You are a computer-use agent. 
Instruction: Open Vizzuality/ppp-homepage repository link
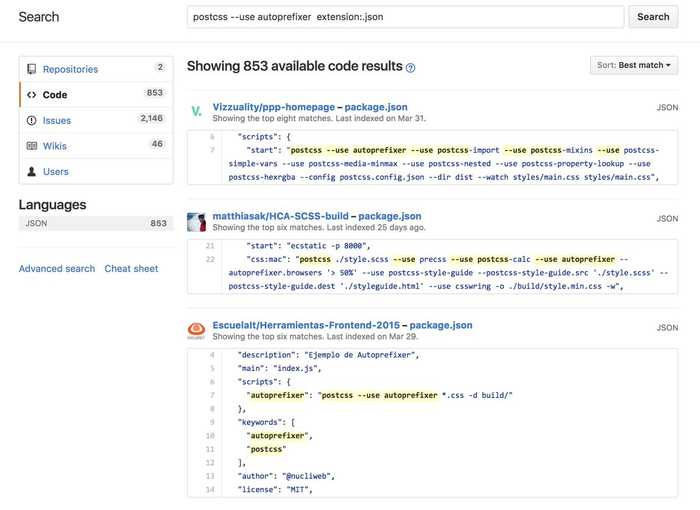coord(274,107)
